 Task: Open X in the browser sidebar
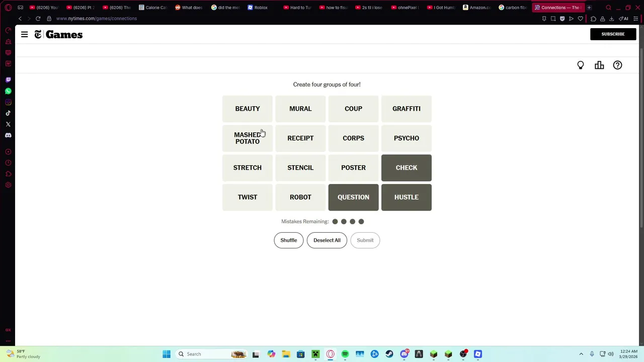[8, 124]
